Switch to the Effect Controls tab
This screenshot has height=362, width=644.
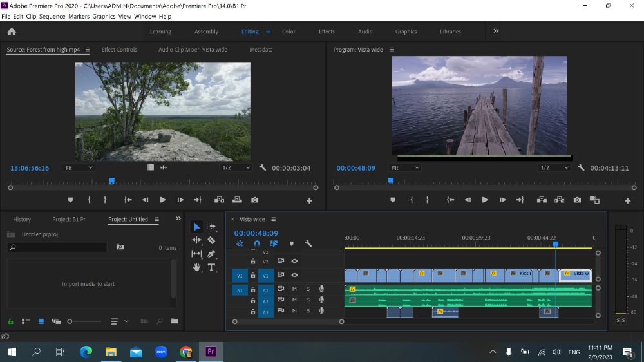pos(119,50)
